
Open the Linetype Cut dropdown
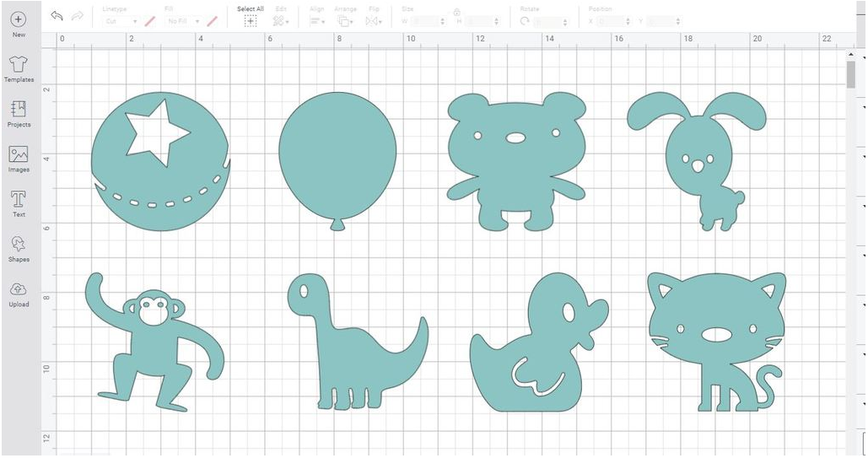120,21
